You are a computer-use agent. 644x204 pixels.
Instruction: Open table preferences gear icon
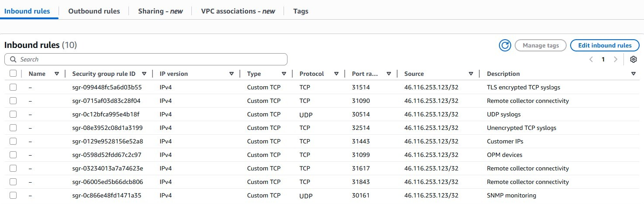click(633, 59)
